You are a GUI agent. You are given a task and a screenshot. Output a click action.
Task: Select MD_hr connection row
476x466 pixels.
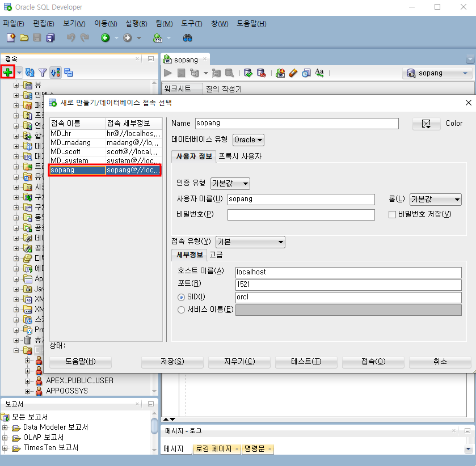coord(106,134)
